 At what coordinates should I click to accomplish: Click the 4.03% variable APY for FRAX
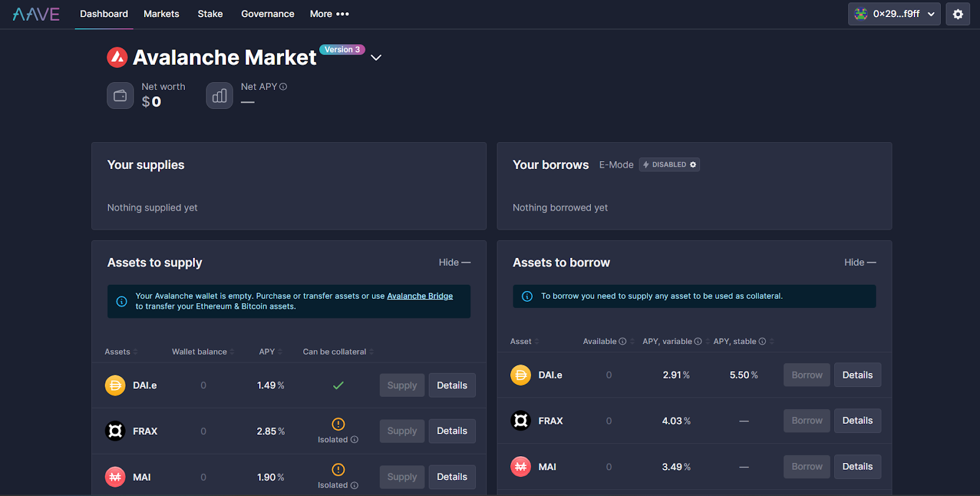(x=676, y=421)
